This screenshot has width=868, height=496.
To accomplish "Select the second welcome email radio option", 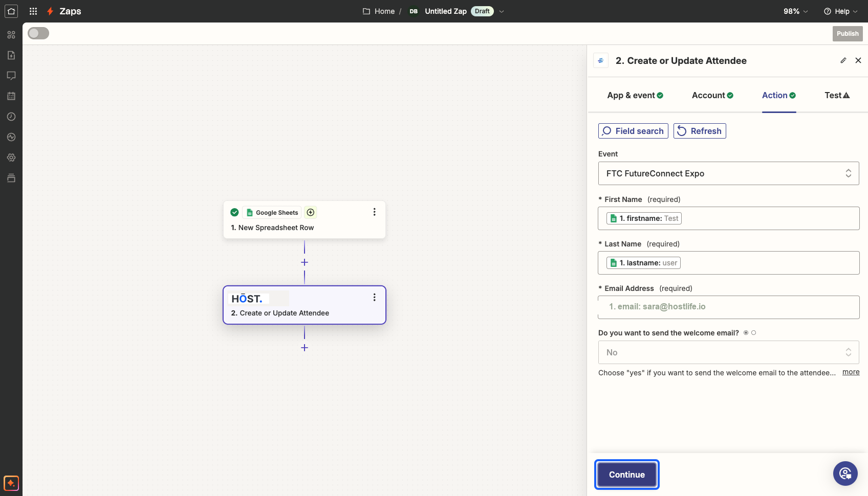I will [753, 333].
